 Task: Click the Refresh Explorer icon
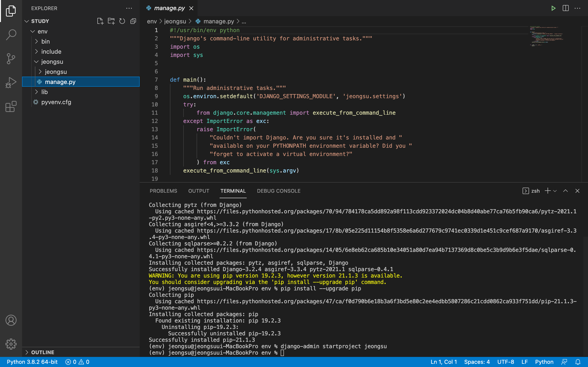tap(122, 21)
